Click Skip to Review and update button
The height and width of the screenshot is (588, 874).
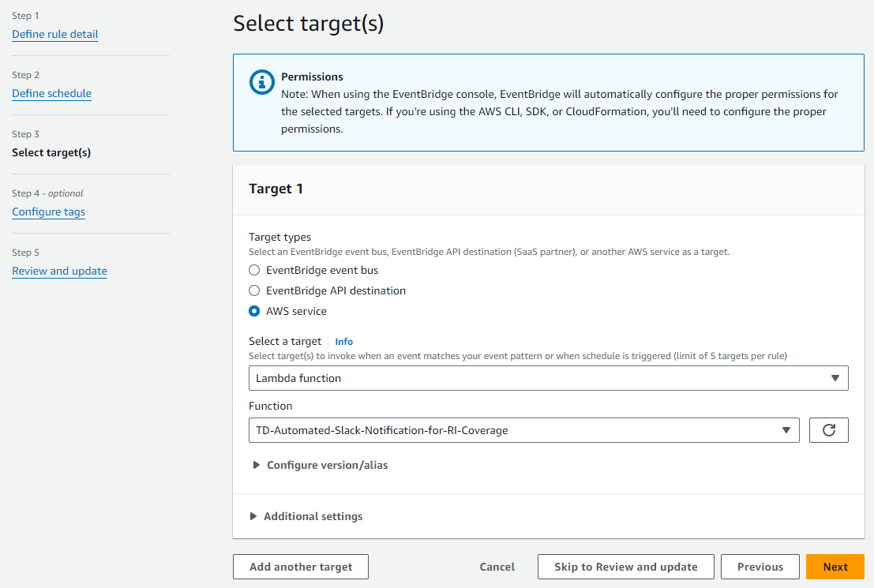[x=626, y=567]
